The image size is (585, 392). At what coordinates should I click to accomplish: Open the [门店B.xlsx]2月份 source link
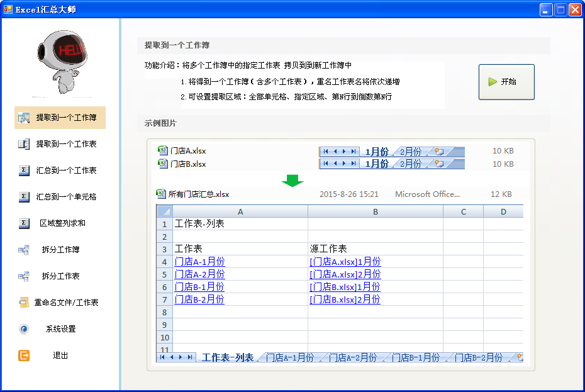[x=345, y=300]
